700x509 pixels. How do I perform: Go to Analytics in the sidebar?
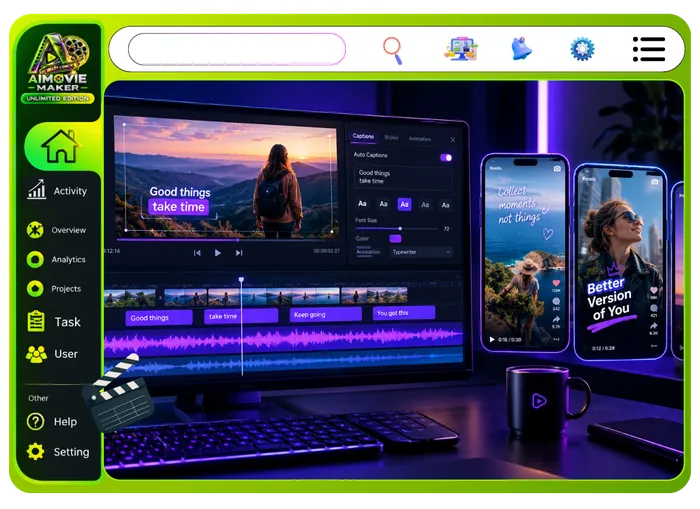(56, 259)
